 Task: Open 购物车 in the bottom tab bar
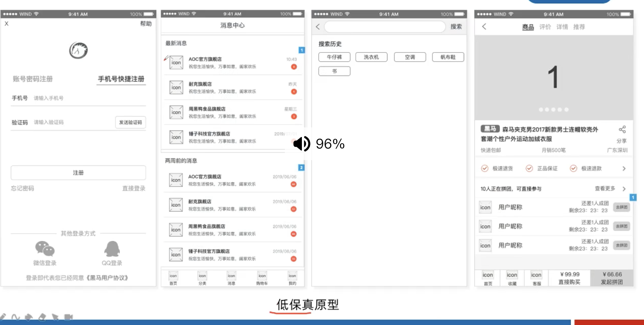coord(262,278)
